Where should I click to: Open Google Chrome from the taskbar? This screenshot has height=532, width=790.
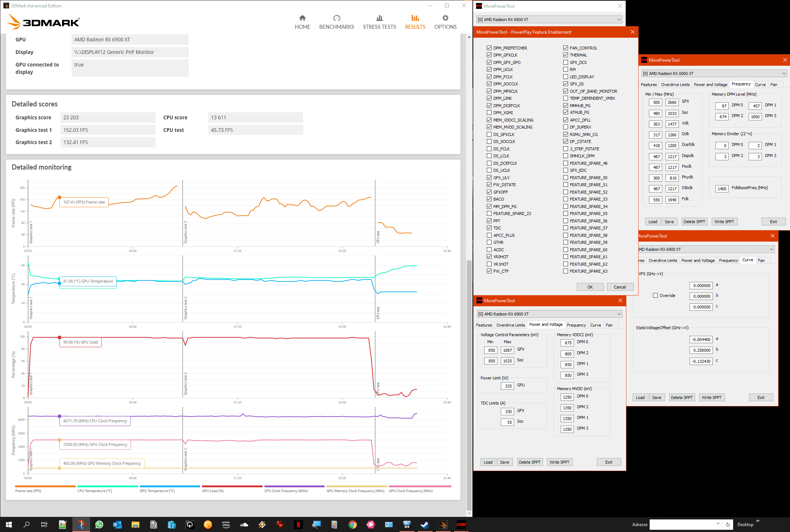[x=352, y=524]
